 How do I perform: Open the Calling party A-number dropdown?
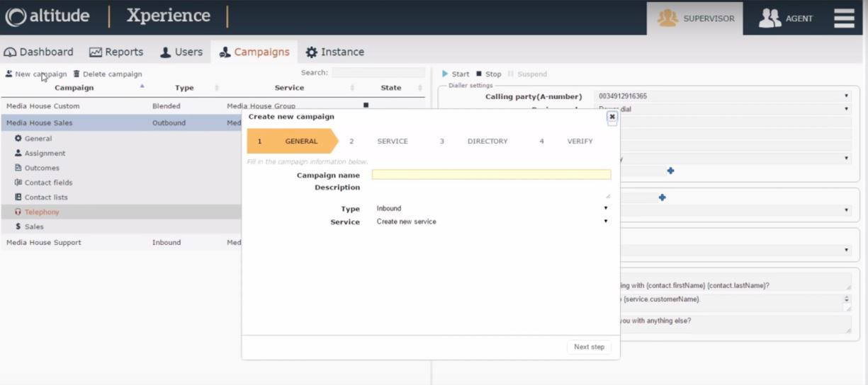click(x=723, y=96)
